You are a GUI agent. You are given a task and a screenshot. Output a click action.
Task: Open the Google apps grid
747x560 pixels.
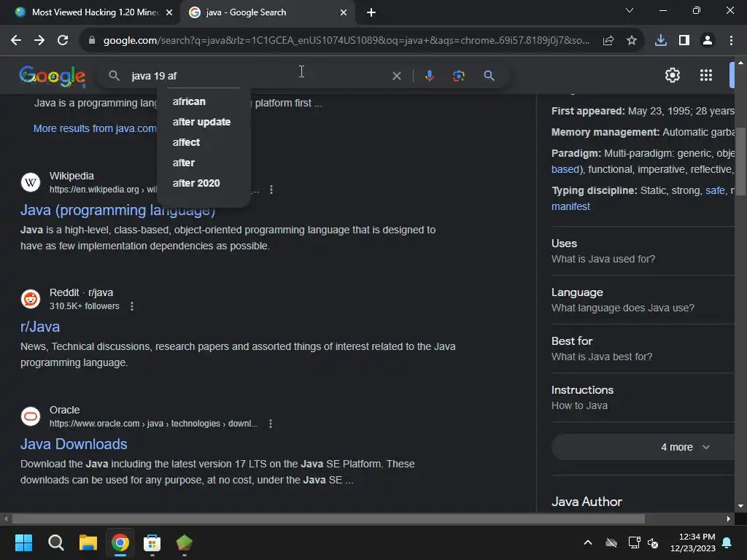click(706, 75)
